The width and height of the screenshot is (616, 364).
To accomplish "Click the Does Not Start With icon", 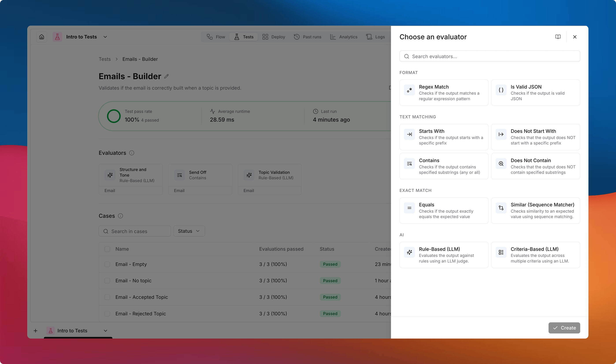I will (501, 134).
